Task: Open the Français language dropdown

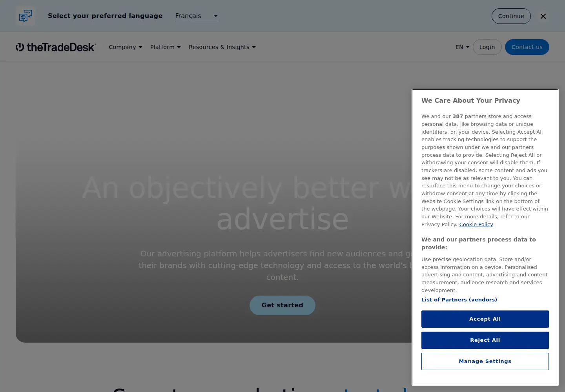Action: 197,16
